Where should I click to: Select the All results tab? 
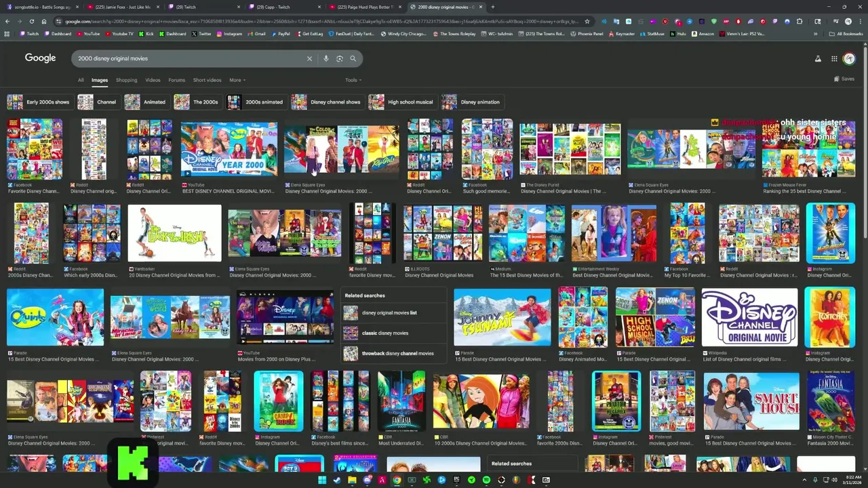click(81, 80)
